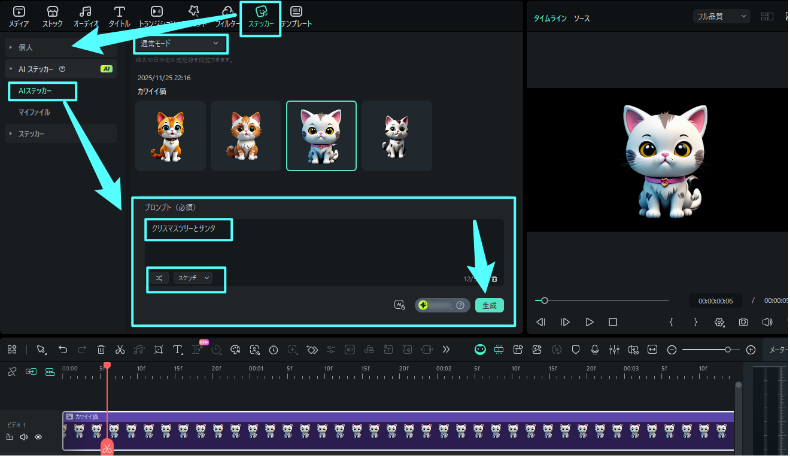Image resolution: width=790 pixels, height=456 pixels.
Task: Split clip with scissors toolbar icon
Action: (x=120, y=349)
